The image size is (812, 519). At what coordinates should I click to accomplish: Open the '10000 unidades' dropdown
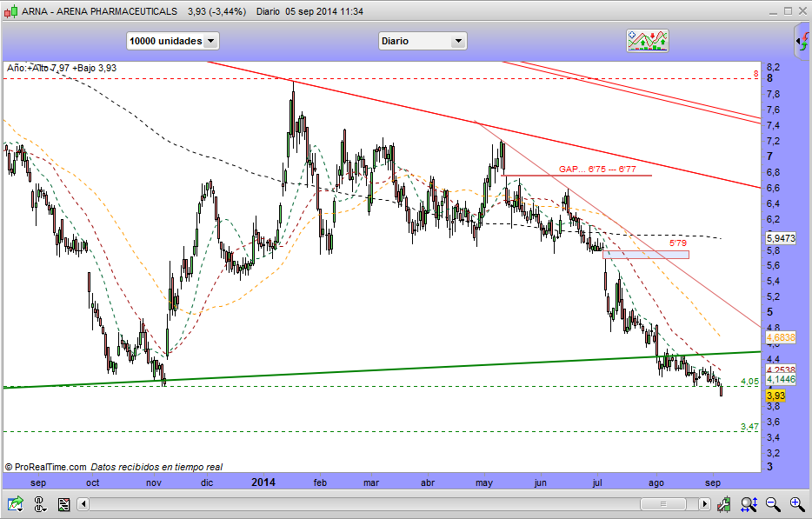point(172,41)
